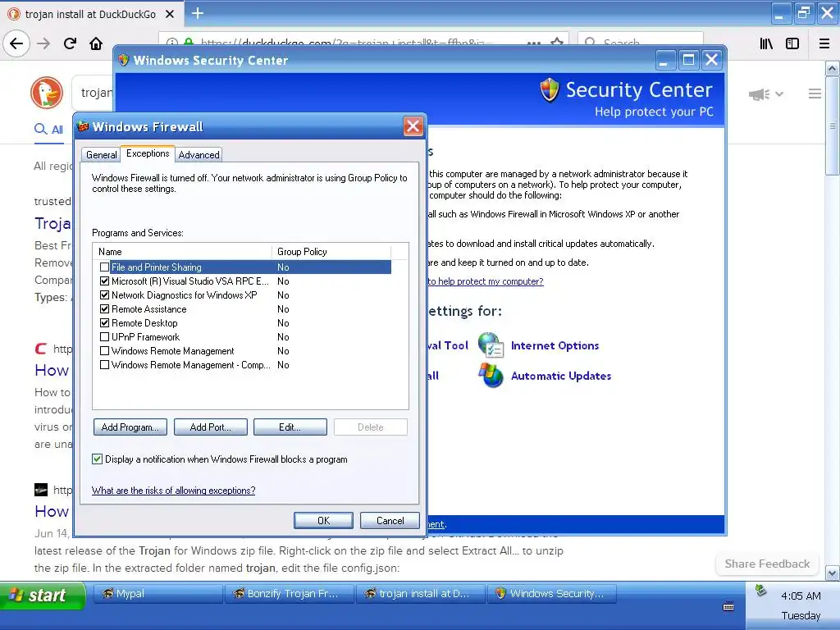Switch to Bonzify Trojan taskbar button
The width and height of the screenshot is (840, 630).
click(290, 594)
